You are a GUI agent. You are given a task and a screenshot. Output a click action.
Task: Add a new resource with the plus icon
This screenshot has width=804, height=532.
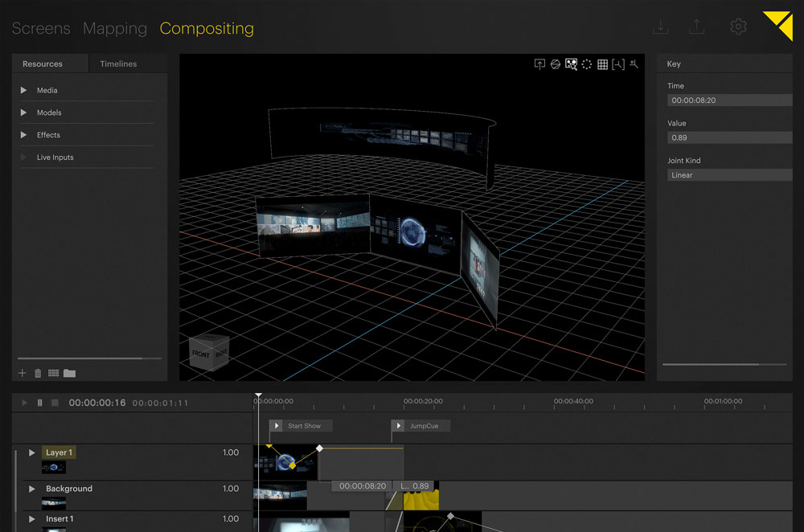[x=22, y=373]
